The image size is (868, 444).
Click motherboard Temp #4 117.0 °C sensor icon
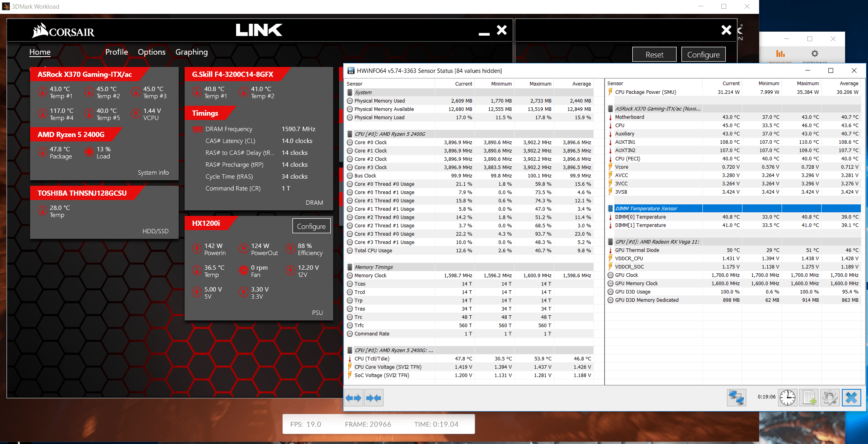point(42,114)
